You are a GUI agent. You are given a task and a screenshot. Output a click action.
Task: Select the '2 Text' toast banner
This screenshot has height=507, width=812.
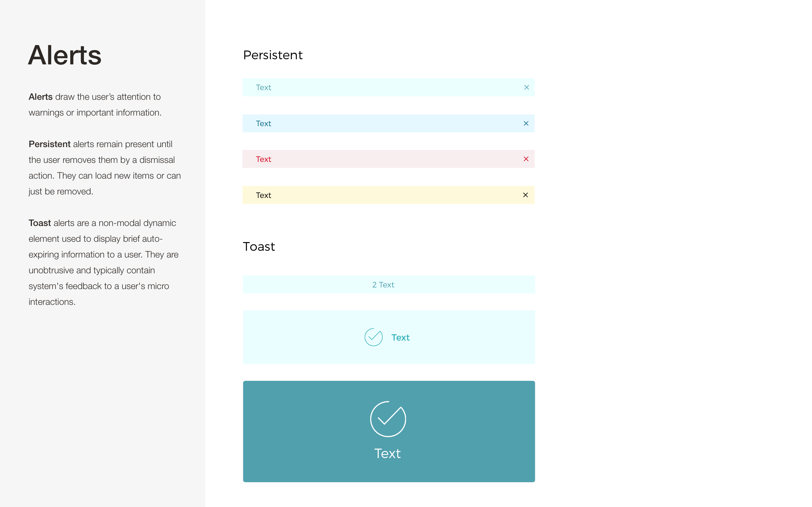coord(389,284)
